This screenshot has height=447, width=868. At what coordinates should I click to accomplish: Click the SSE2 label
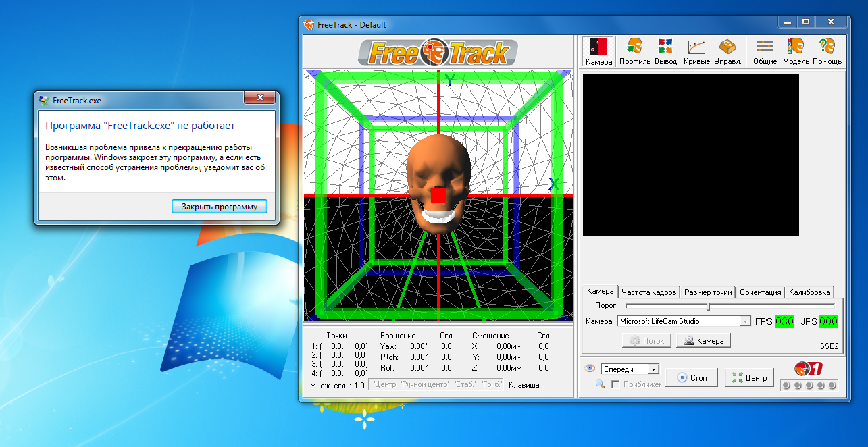(x=828, y=346)
